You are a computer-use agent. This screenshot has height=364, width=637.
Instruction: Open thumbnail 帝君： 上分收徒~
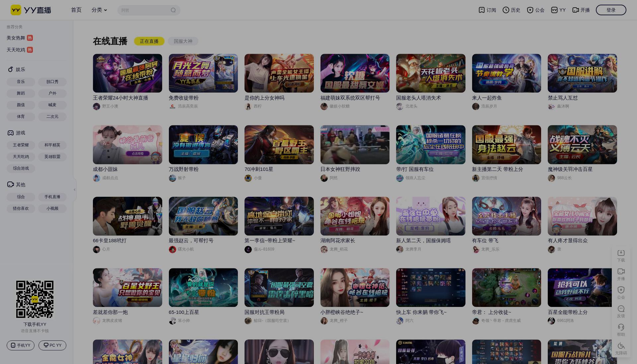coord(506,288)
